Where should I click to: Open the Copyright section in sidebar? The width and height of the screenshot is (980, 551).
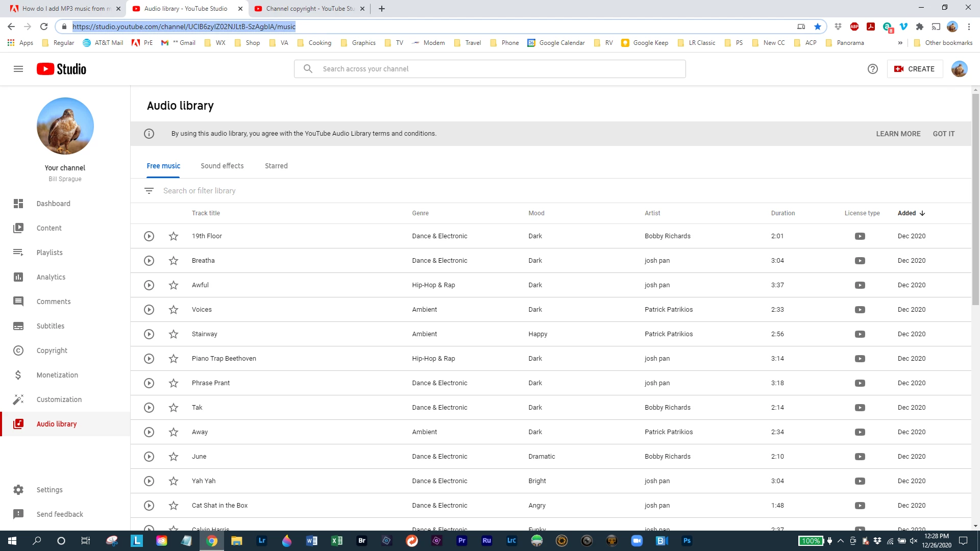(x=52, y=350)
